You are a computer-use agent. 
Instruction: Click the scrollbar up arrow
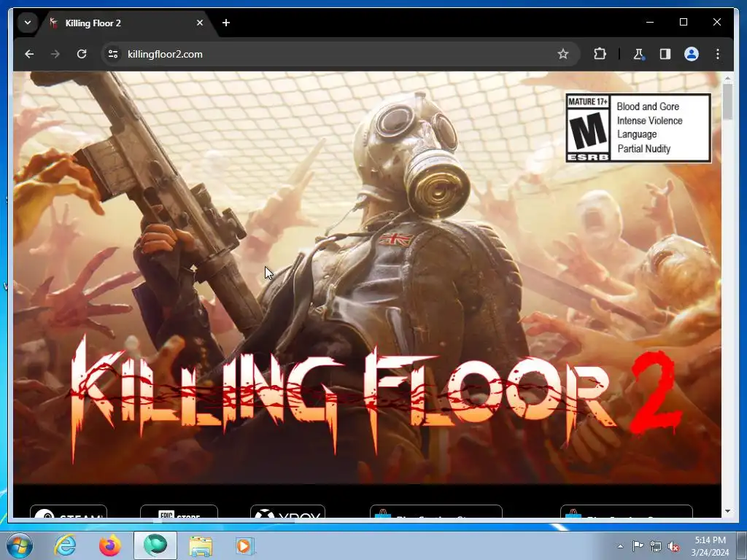[x=727, y=77]
